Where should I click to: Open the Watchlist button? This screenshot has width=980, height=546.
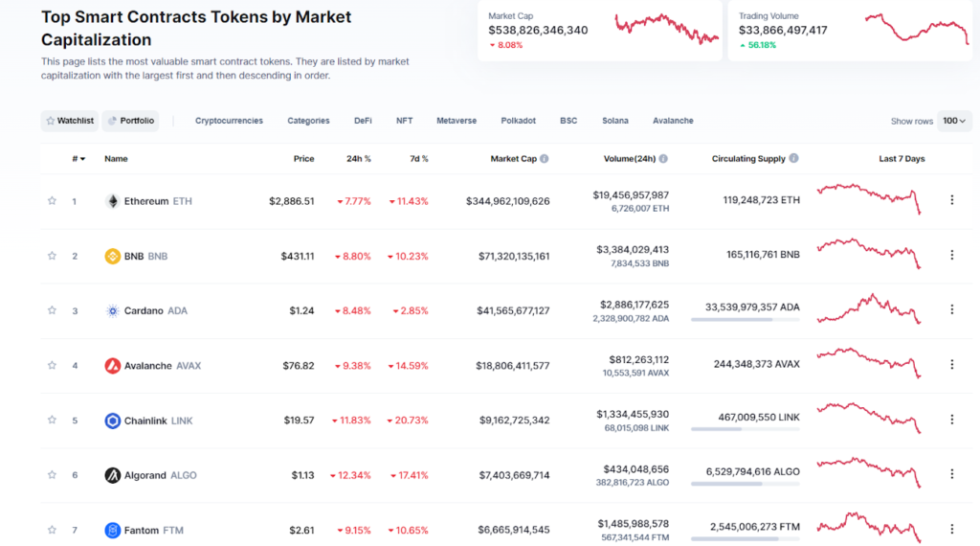click(69, 121)
